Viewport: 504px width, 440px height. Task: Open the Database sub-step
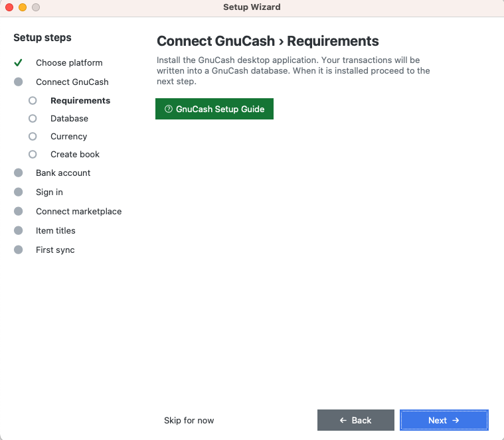click(70, 119)
